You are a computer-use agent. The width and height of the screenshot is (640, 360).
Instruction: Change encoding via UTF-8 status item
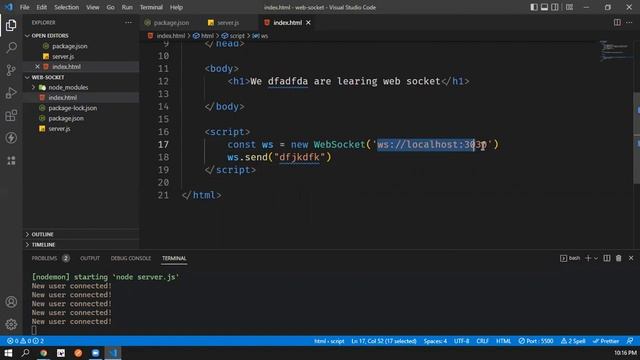pyautogui.click(x=462, y=341)
